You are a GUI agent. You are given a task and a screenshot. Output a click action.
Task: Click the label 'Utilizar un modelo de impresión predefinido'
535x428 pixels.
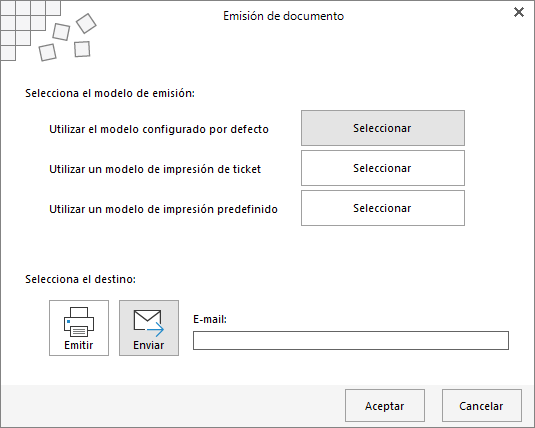pyautogui.click(x=163, y=209)
